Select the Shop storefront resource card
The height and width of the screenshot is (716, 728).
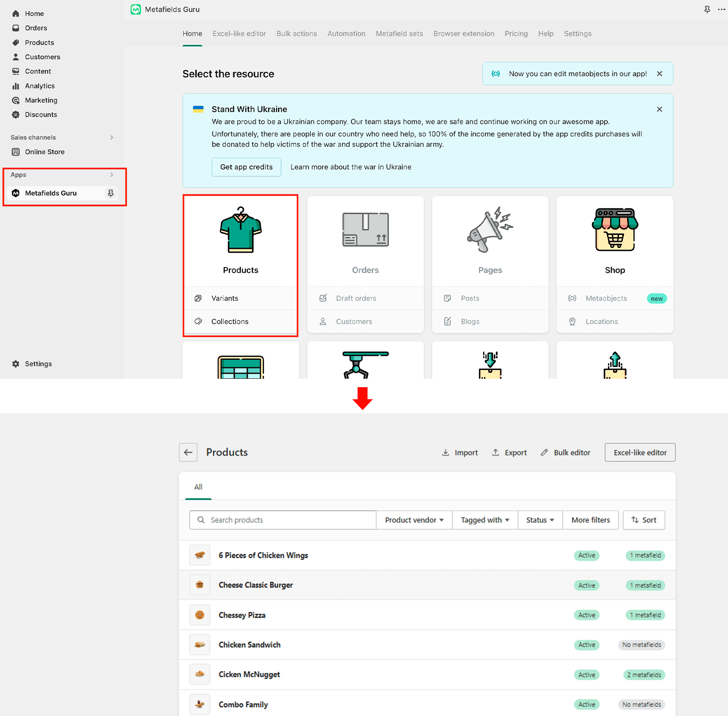click(615, 241)
